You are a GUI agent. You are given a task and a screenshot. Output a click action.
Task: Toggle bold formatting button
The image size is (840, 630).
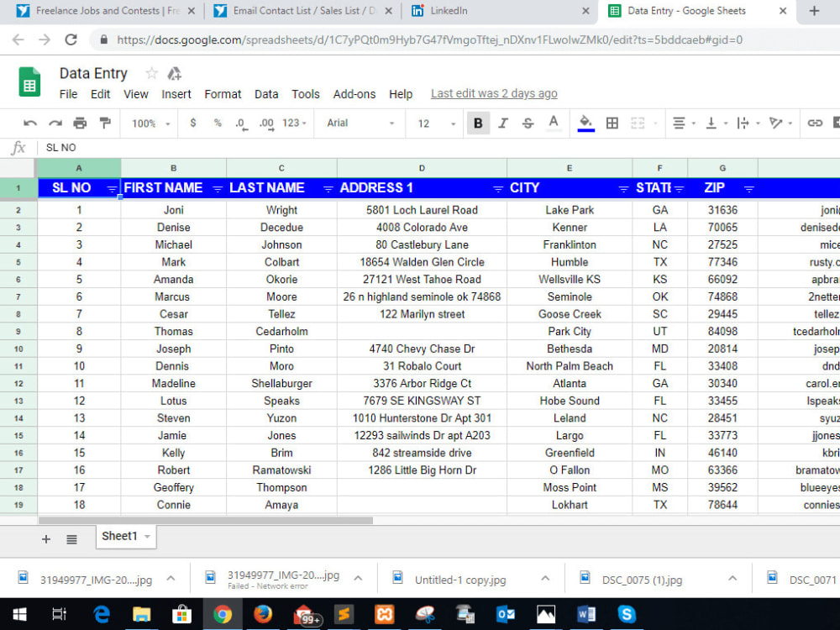click(478, 123)
